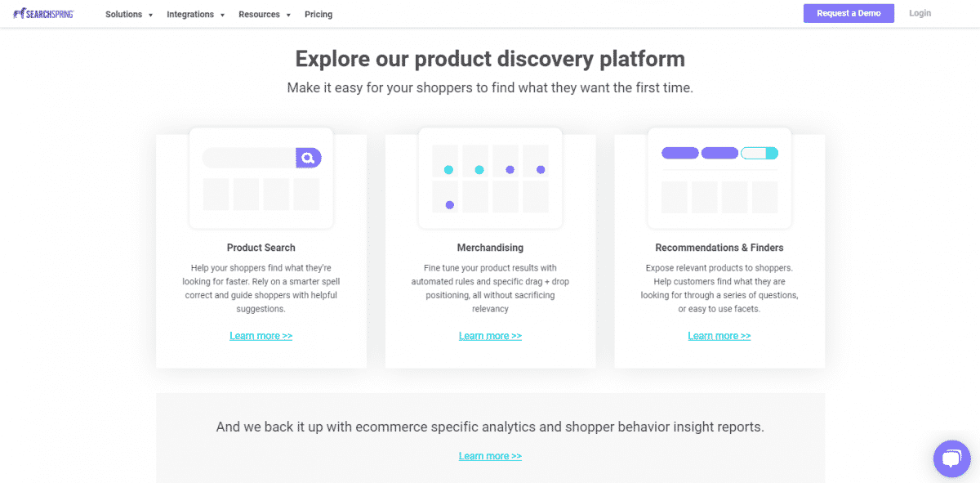Click the Merchandising card title

point(490,248)
